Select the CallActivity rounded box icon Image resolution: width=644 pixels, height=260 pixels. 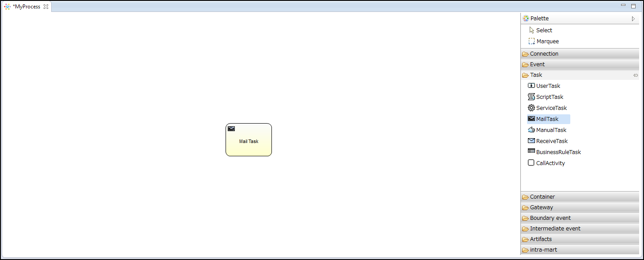point(531,162)
